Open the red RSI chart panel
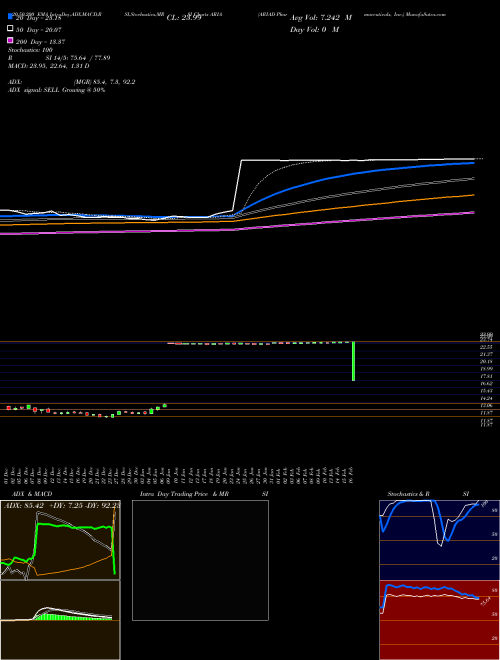 coord(439,620)
